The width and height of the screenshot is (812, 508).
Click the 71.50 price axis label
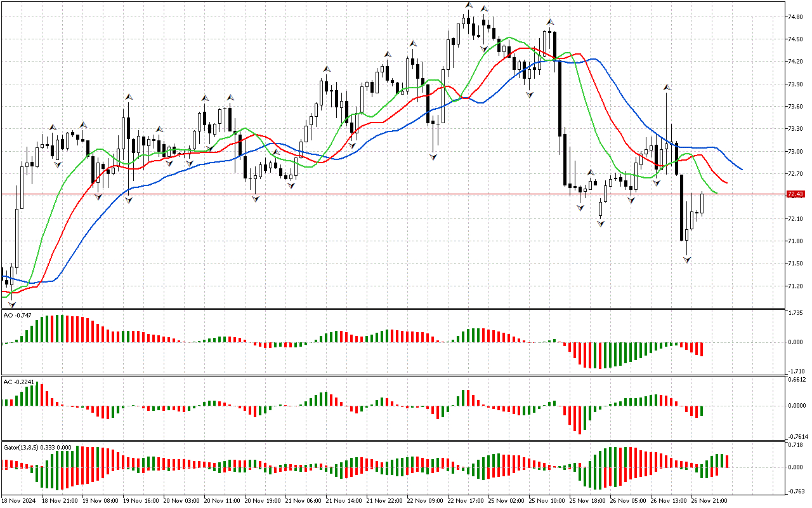tap(794, 264)
